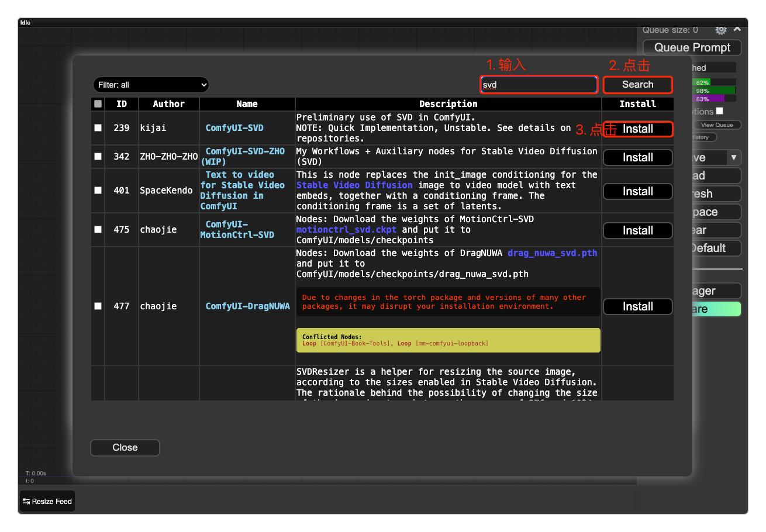Open the ComfyUI settings gear
This screenshot has width=766, height=532.
[x=721, y=30]
